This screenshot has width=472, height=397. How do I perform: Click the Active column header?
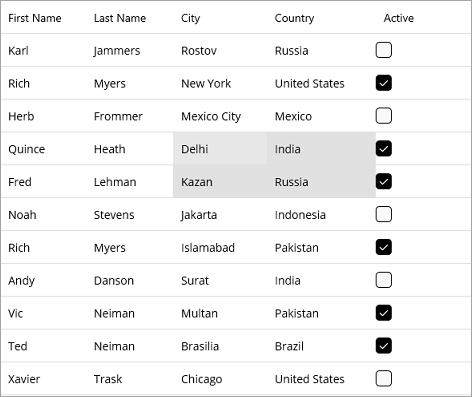pyautogui.click(x=399, y=18)
